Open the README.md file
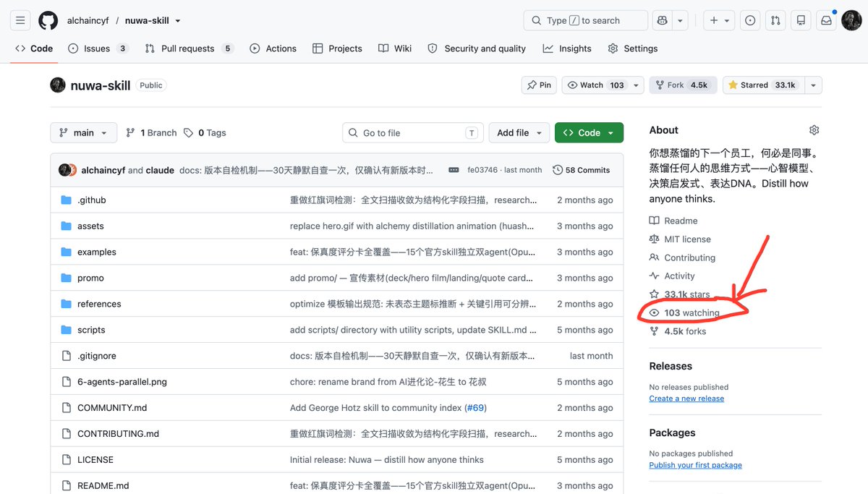Screen dimensions: 868x494 point(103,486)
